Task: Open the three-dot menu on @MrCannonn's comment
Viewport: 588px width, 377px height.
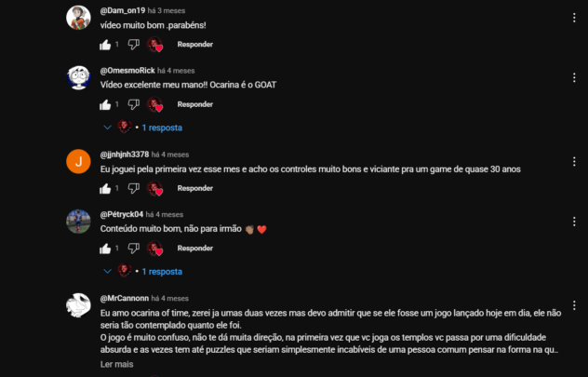Action: pyautogui.click(x=574, y=305)
